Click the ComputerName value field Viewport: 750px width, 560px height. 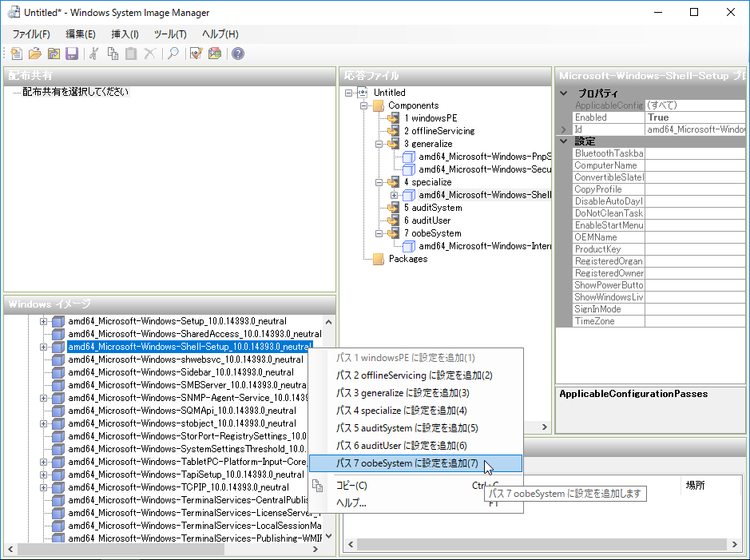695,165
